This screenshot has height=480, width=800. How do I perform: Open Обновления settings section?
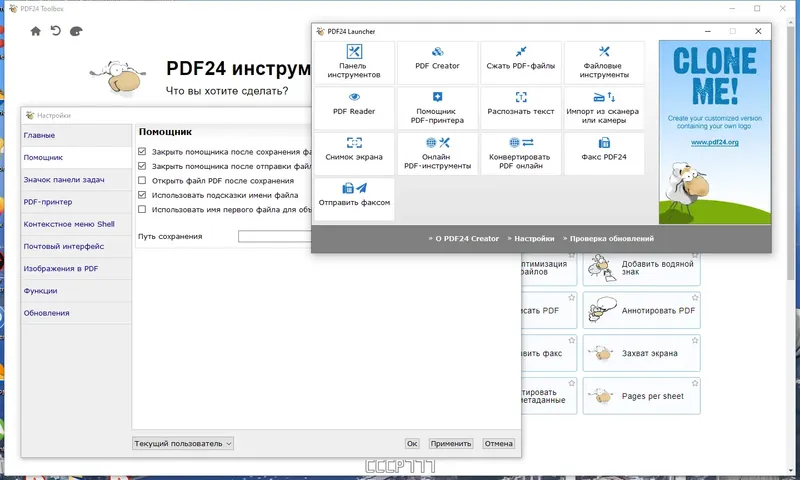tap(77, 313)
